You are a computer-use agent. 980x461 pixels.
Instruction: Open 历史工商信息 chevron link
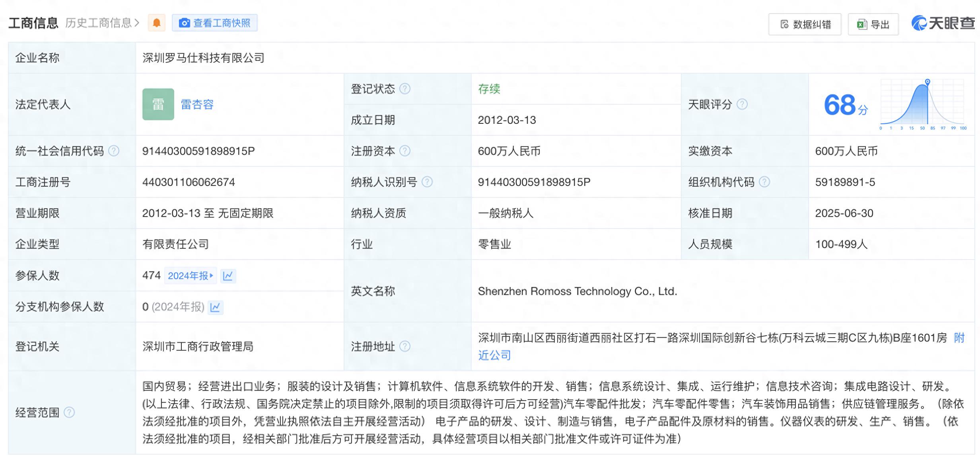[102, 23]
